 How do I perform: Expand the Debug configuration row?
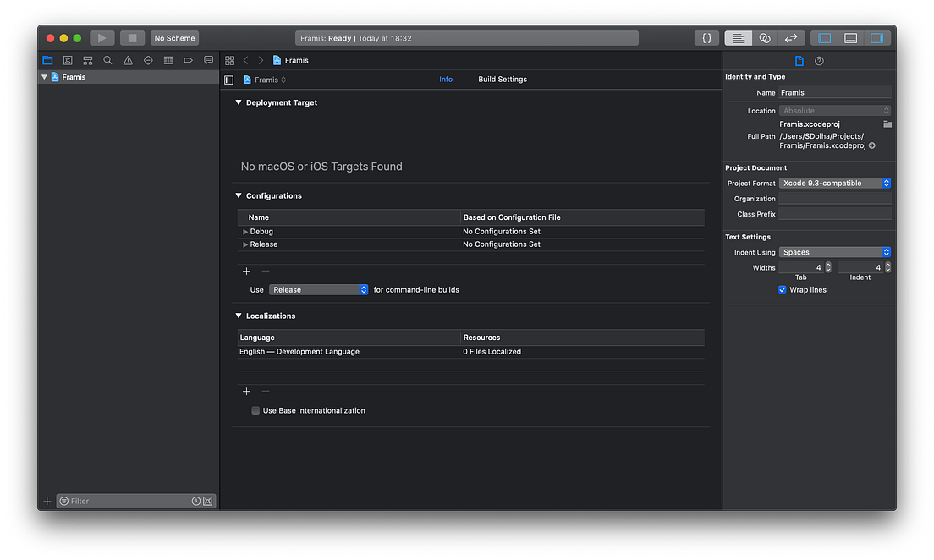click(246, 231)
